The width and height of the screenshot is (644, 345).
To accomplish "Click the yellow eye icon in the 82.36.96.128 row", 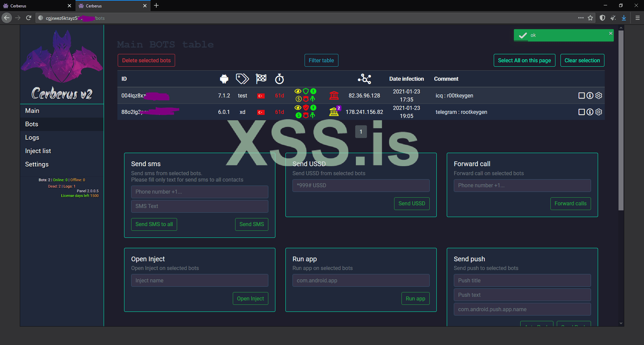I will (298, 91).
